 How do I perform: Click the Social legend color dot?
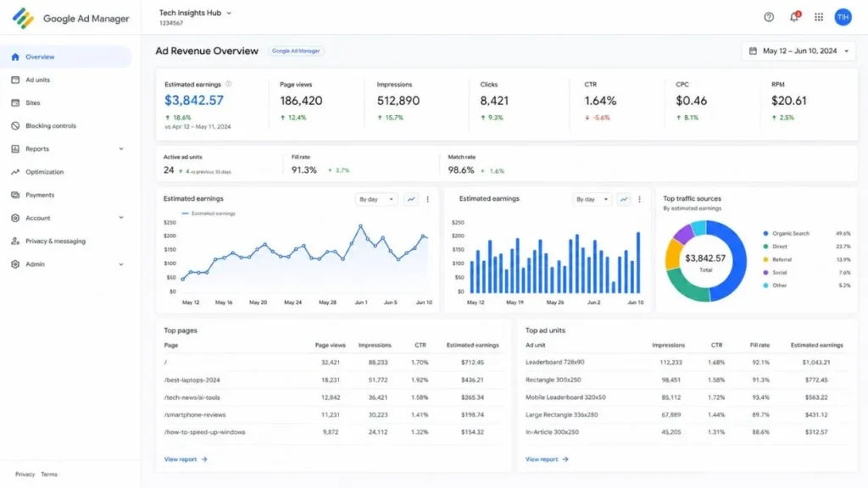pos(765,273)
